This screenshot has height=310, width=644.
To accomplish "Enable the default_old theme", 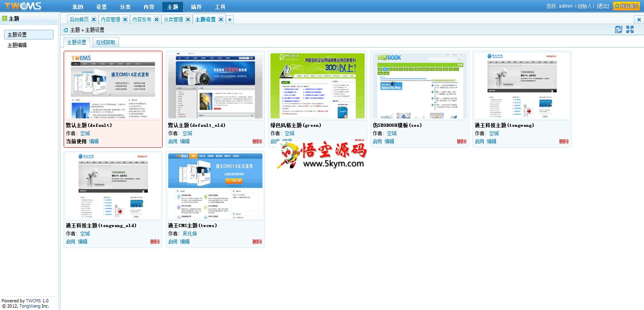I will tap(173, 141).
